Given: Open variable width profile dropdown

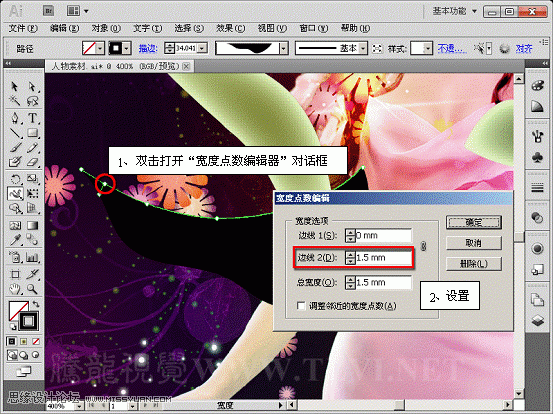Looking at the screenshot, I should (284, 48).
